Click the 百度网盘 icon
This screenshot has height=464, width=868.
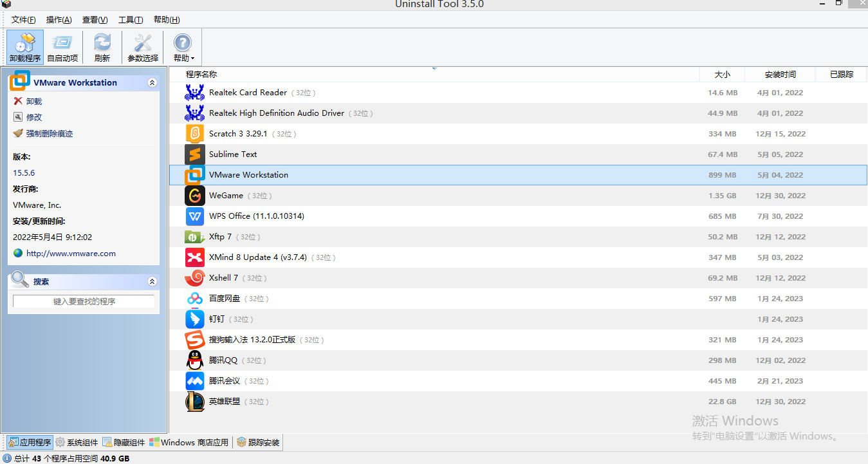pos(195,299)
